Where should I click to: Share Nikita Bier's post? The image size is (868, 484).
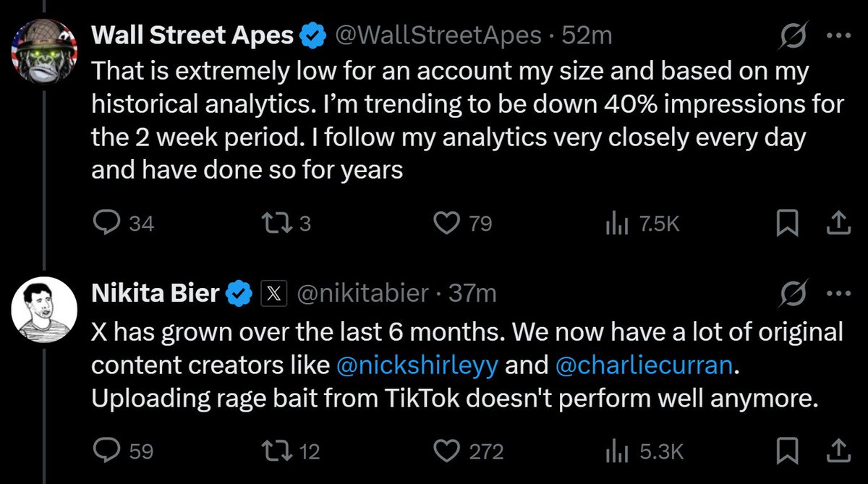836,451
